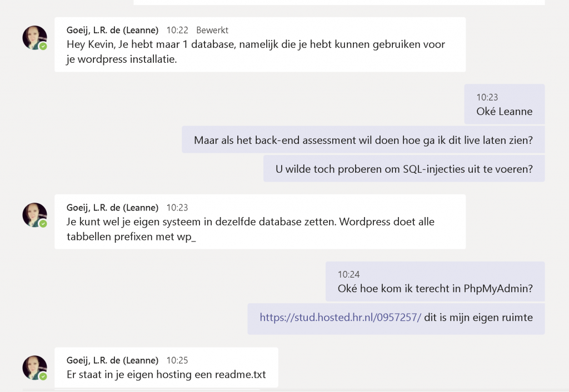Select the SQL-injecties message bubble

pyautogui.click(x=404, y=169)
